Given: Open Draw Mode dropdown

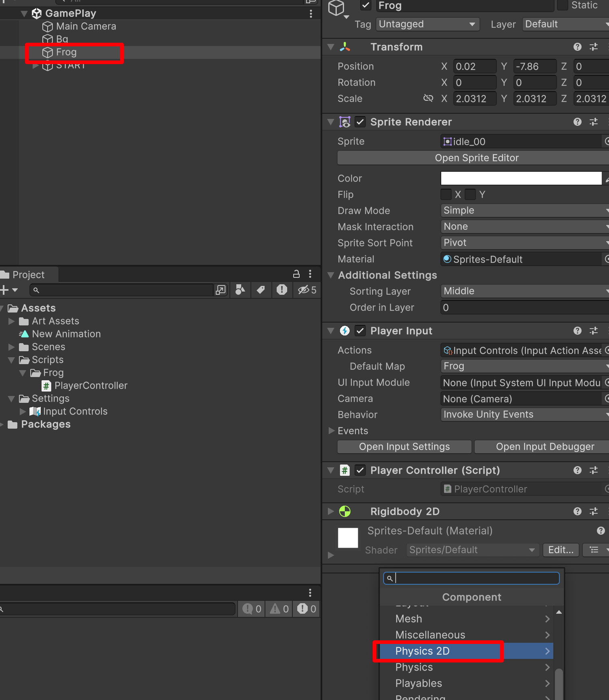Looking at the screenshot, I should tap(525, 210).
